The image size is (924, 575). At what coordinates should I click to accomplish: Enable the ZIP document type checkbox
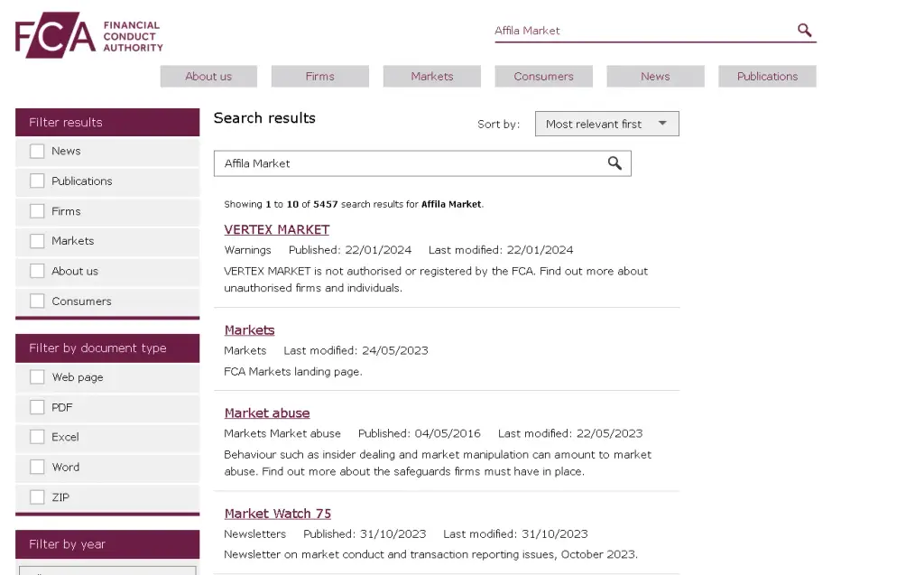(37, 497)
